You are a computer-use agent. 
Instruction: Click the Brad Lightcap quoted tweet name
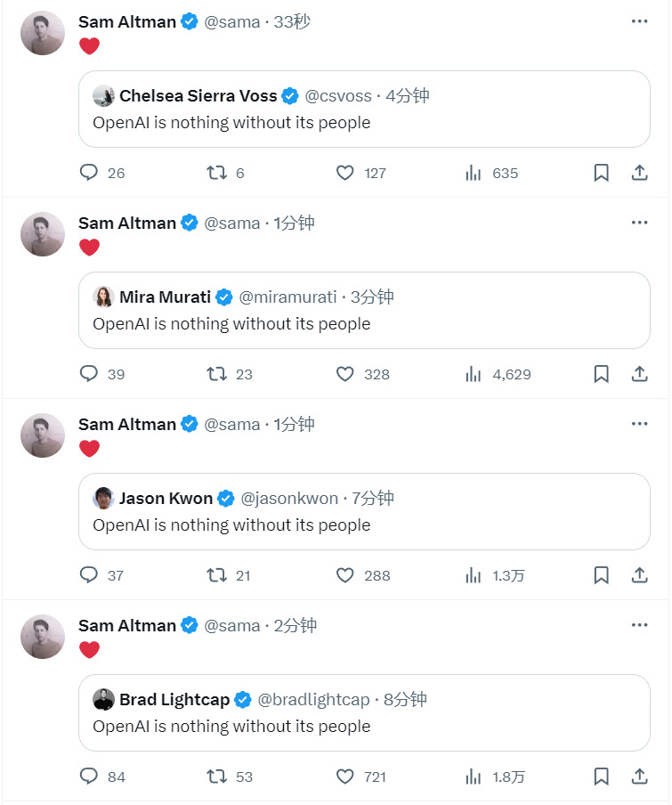pos(174,699)
